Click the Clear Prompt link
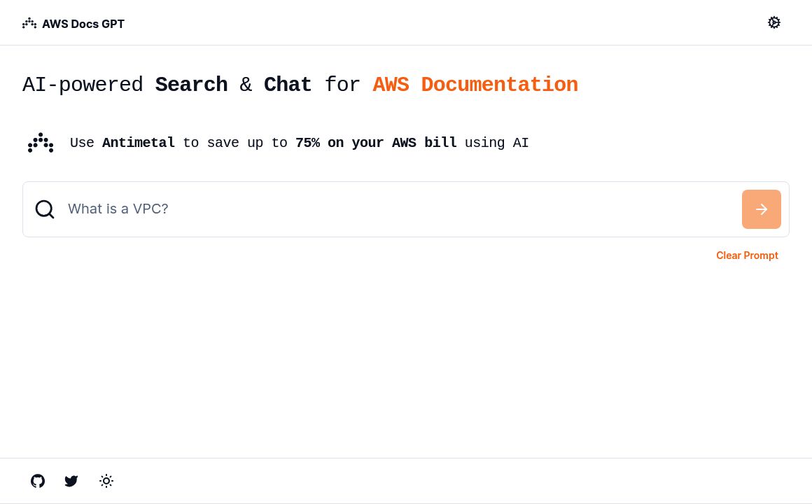812x504 pixels. (747, 255)
